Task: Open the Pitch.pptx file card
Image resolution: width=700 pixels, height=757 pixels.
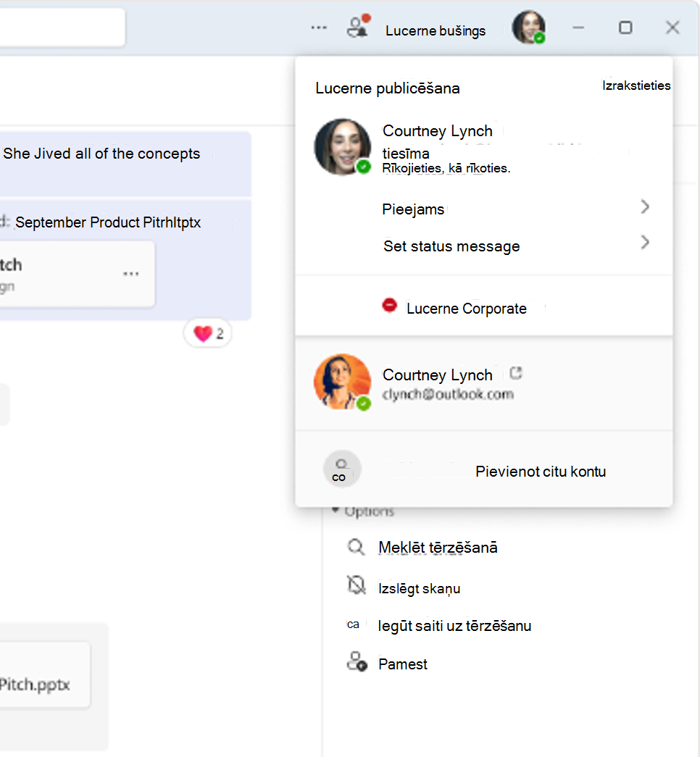Action: point(45,675)
